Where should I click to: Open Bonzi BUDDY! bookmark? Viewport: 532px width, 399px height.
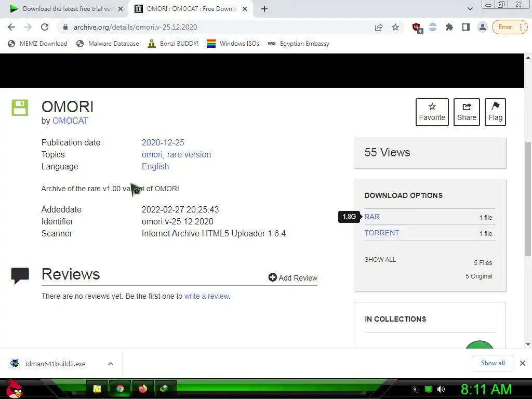[x=173, y=44]
